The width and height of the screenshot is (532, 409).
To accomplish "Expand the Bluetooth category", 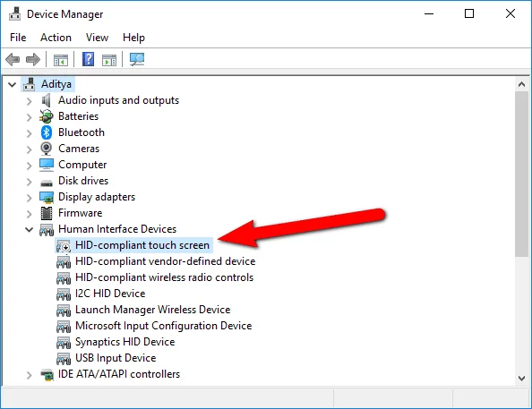I will point(30,133).
